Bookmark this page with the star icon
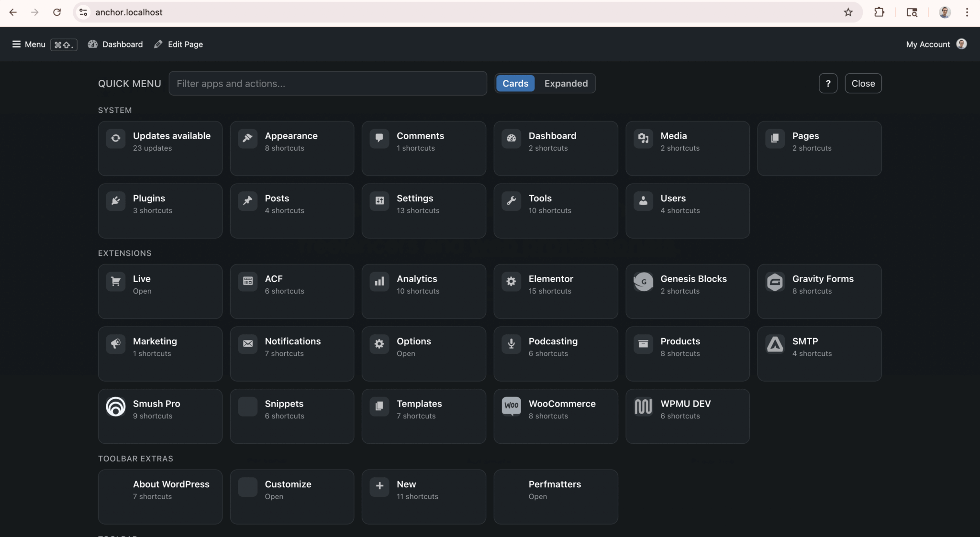The image size is (980, 537). tap(848, 12)
